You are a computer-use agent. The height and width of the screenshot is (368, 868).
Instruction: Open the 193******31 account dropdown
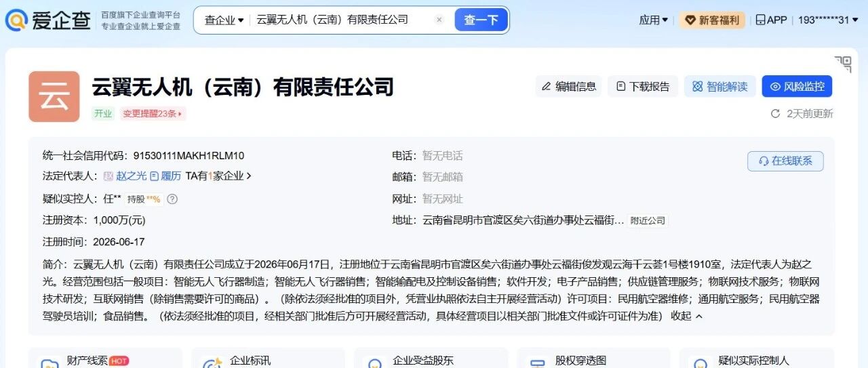[x=828, y=20]
